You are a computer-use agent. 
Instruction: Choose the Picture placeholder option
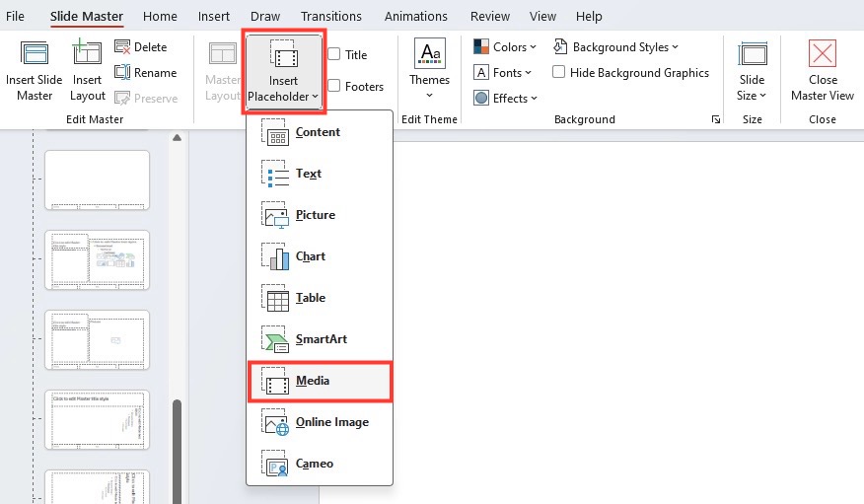[x=320, y=215]
